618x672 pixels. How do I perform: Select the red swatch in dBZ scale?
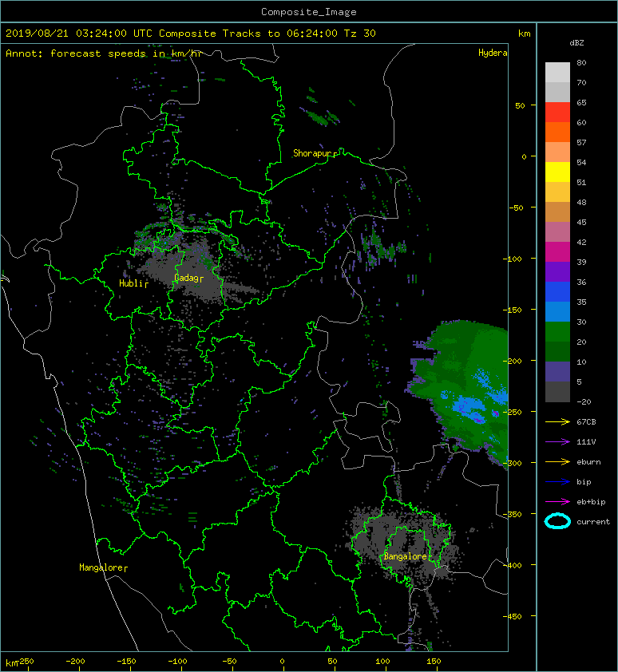pyautogui.click(x=557, y=113)
